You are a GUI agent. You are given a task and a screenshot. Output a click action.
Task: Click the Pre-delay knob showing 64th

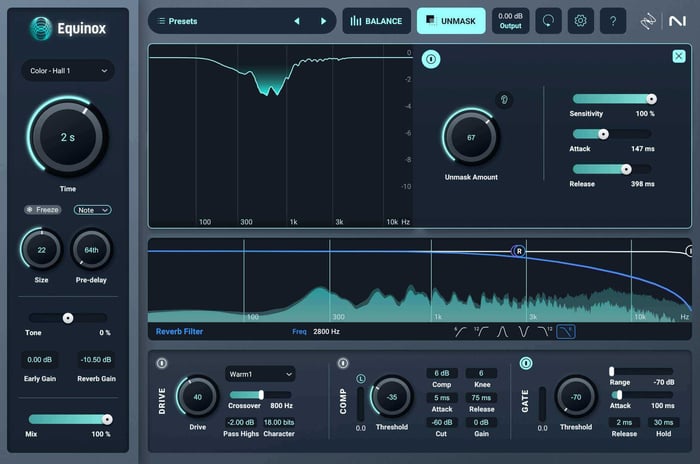(91, 250)
